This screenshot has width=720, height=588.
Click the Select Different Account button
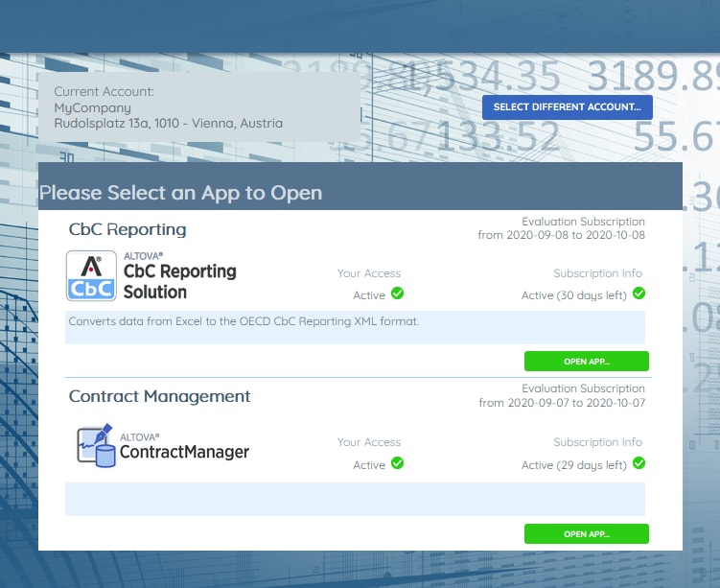point(568,107)
